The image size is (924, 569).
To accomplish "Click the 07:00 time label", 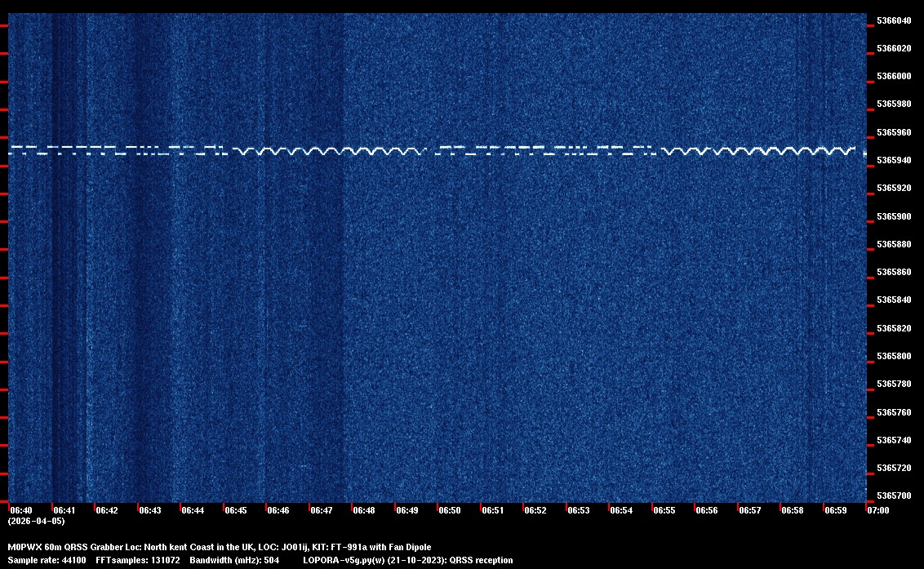I will point(878,510).
